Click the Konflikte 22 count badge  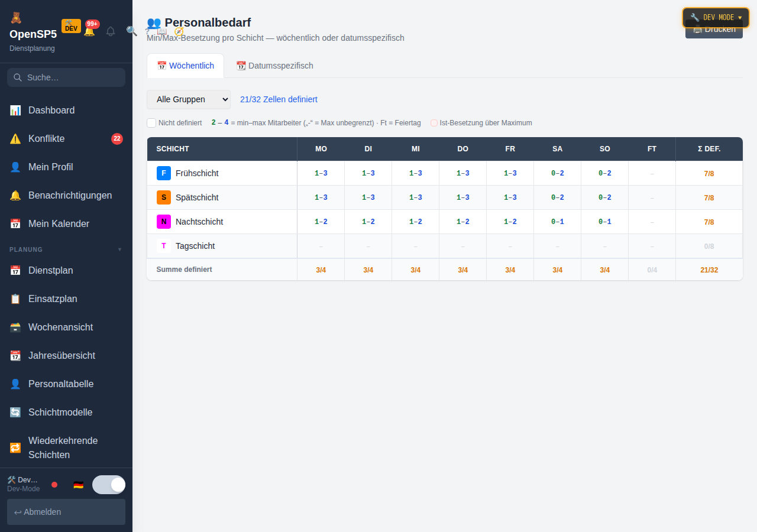click(117, 139)
